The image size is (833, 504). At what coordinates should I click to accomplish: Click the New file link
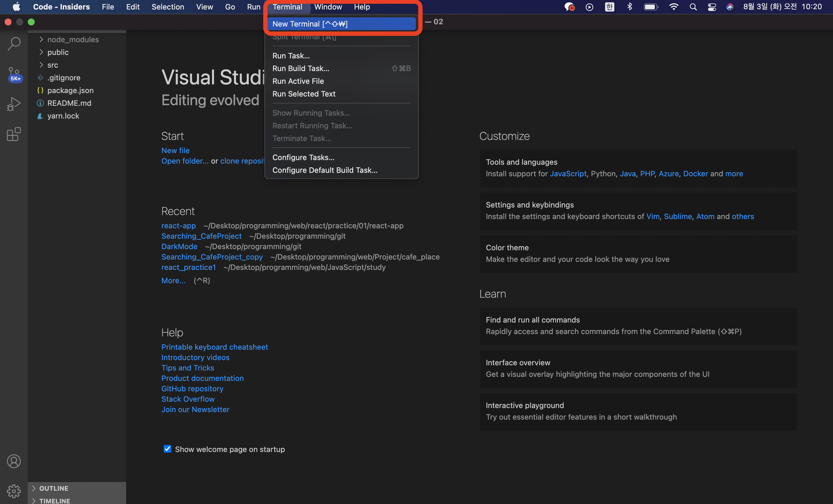[175, 150]
